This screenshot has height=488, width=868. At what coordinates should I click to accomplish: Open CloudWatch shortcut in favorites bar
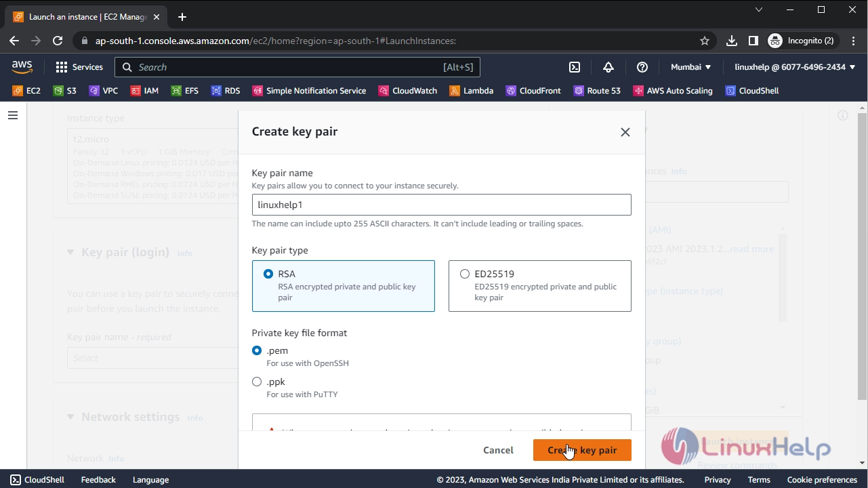click(x=408, y=91)
